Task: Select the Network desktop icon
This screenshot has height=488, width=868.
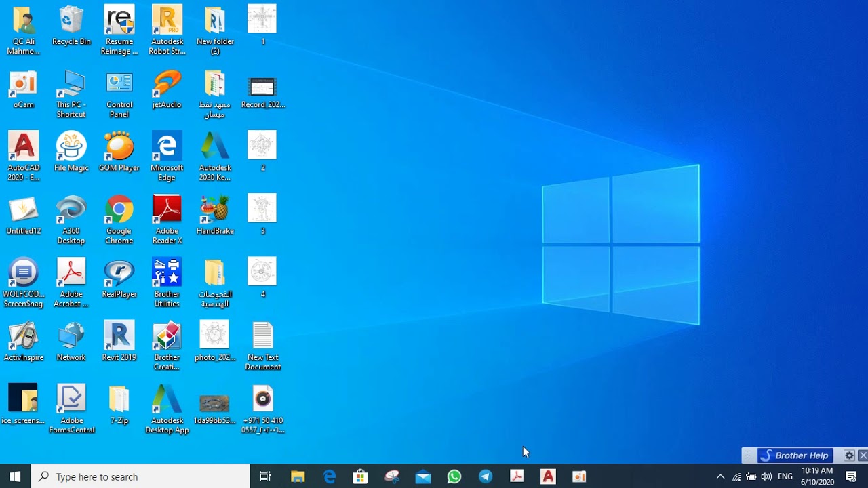Action: pos(71,341)
